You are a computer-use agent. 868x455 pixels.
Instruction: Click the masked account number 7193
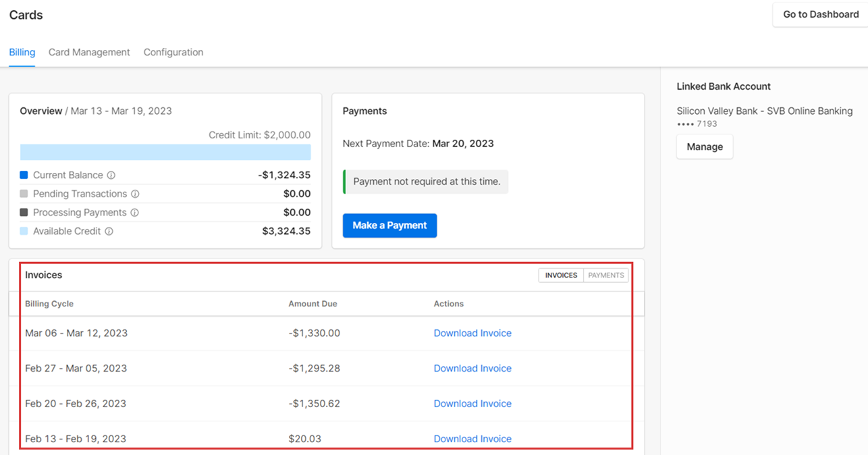697,124
